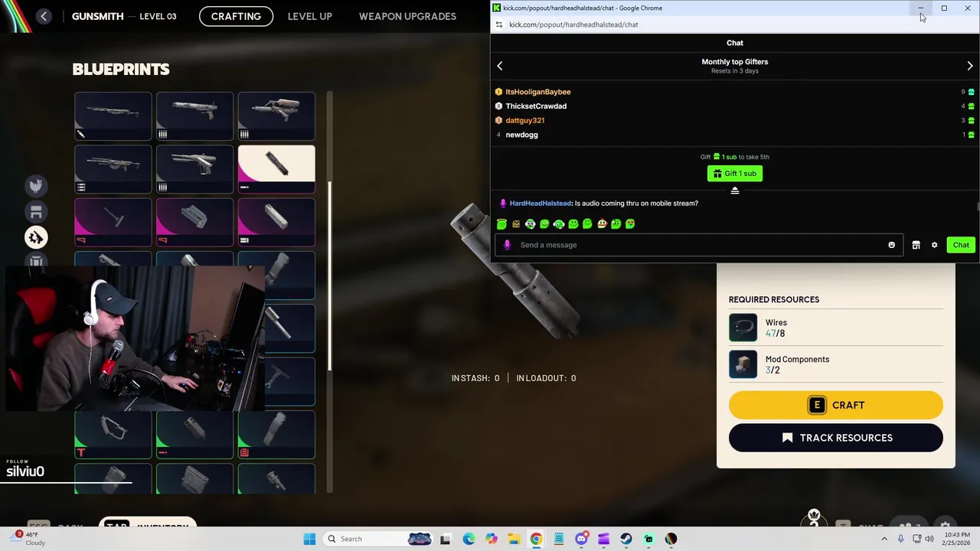The width and height of the screenshot is (980, 551).
Task: Select the cream-highlighted suppressor blueprint
Action: pos(276,168)
